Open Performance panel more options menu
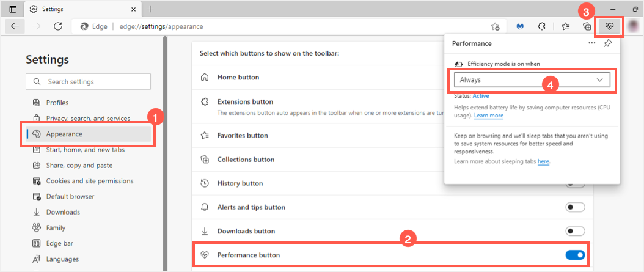 [591, 43]
